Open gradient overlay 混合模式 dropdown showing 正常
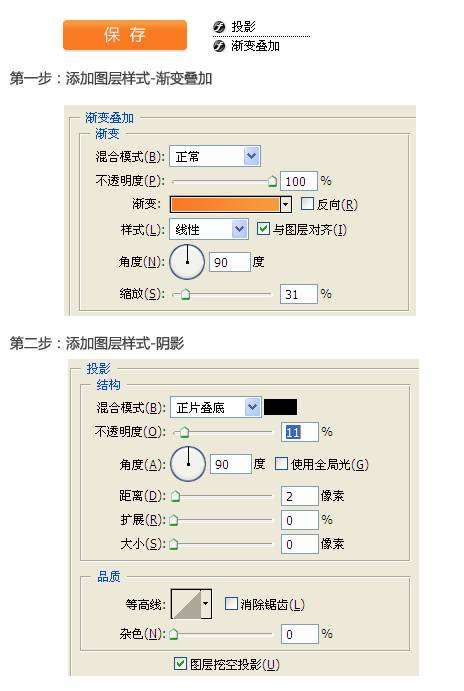Viewport: 464px width, 691px height. pos(215,156)
